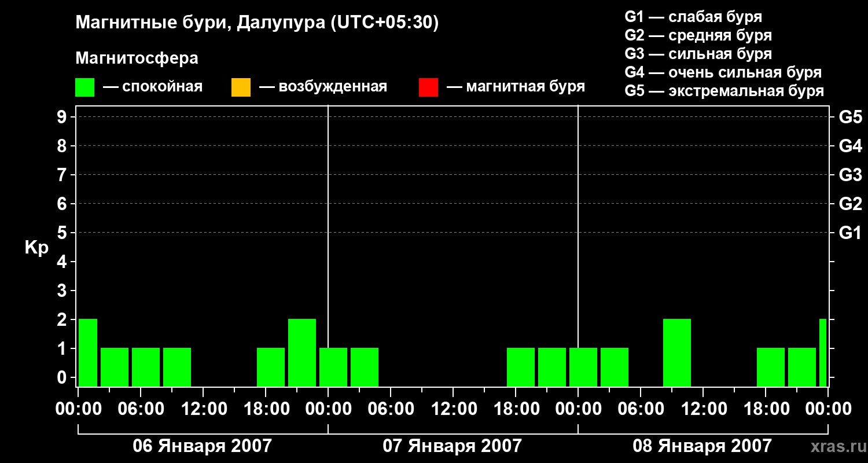The height and width of the screenshot is (463, 868).
Task: Click legend line 'G5 — экстремальная буря'
Action: point(724,91)
